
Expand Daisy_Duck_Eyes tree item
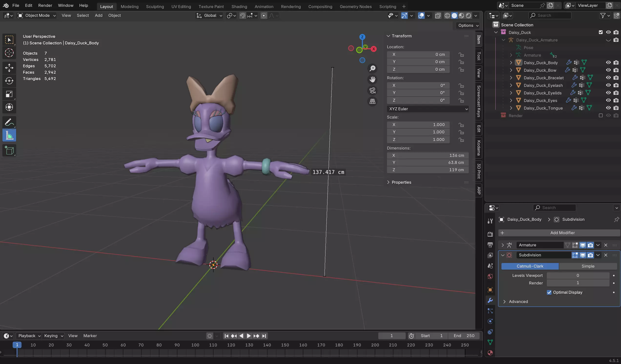(x=511, y=101)
